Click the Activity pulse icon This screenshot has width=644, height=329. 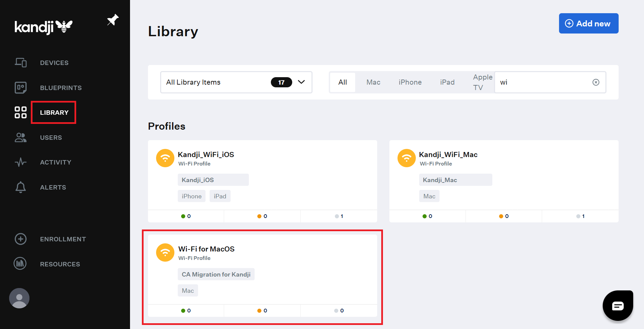pyautogui.click(x=21, y=162)
